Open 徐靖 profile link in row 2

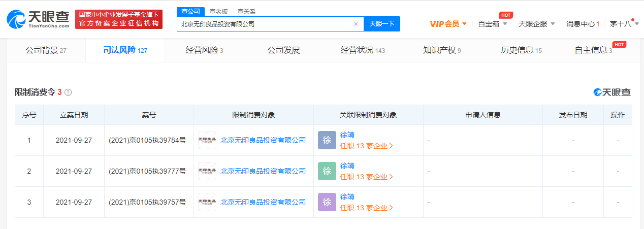point(347,166)
